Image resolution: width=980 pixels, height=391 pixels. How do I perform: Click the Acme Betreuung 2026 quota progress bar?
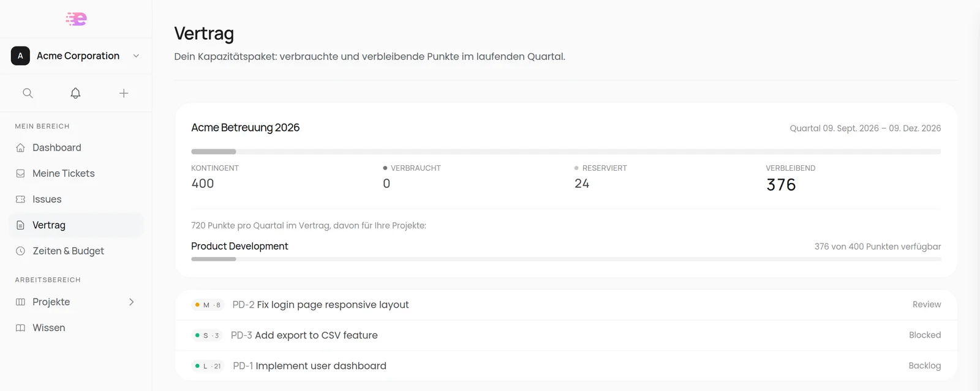pos(566,152)
